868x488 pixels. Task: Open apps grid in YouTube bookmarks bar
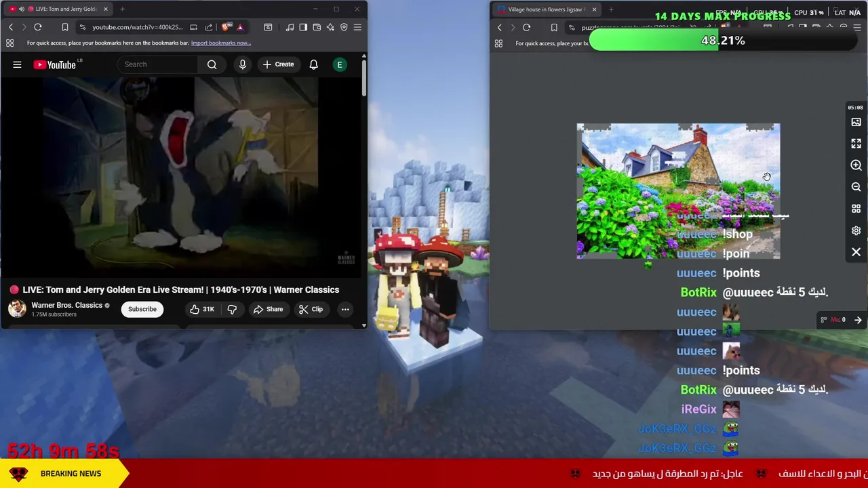point(10,43)
